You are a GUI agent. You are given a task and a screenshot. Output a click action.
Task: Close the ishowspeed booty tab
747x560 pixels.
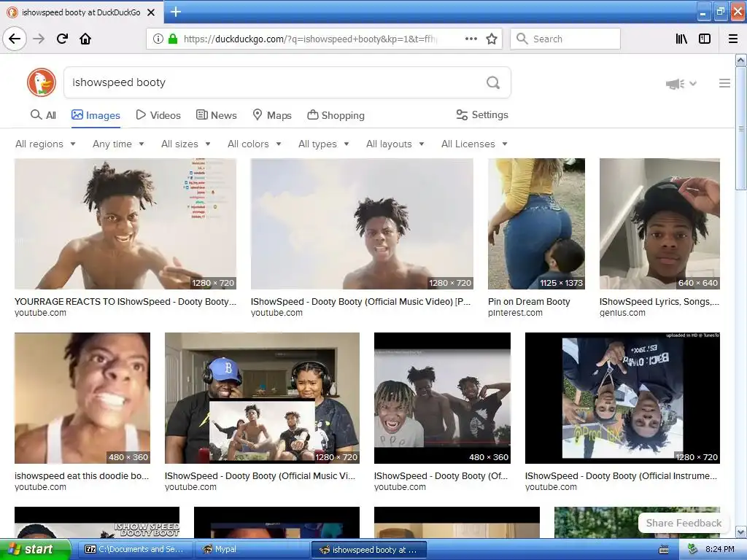pos(151,12)
